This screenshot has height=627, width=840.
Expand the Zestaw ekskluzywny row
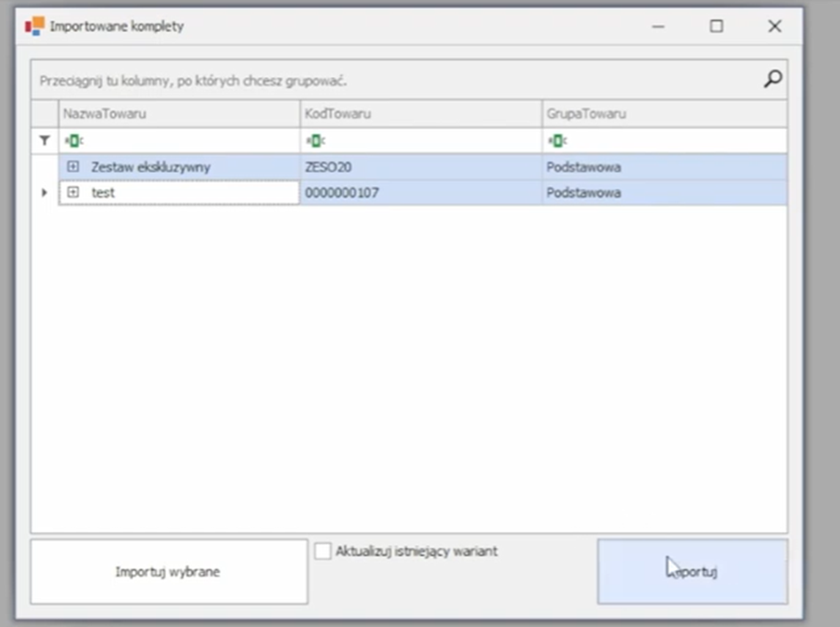(74, 167)
